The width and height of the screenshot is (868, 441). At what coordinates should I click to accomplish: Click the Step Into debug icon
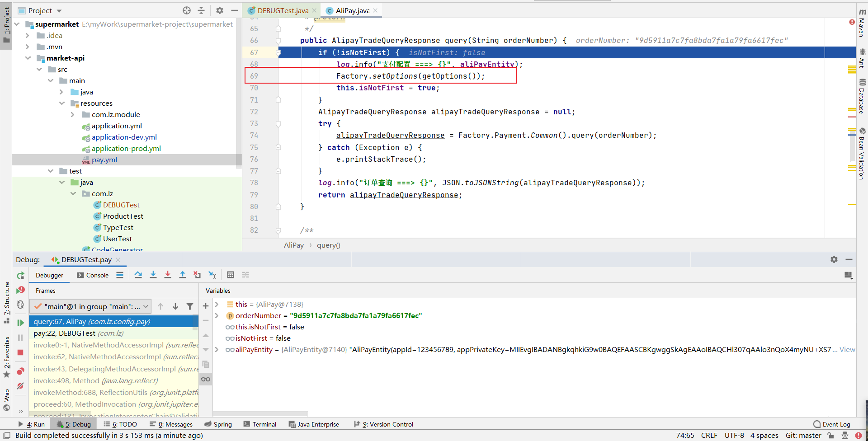click(153, 275)
